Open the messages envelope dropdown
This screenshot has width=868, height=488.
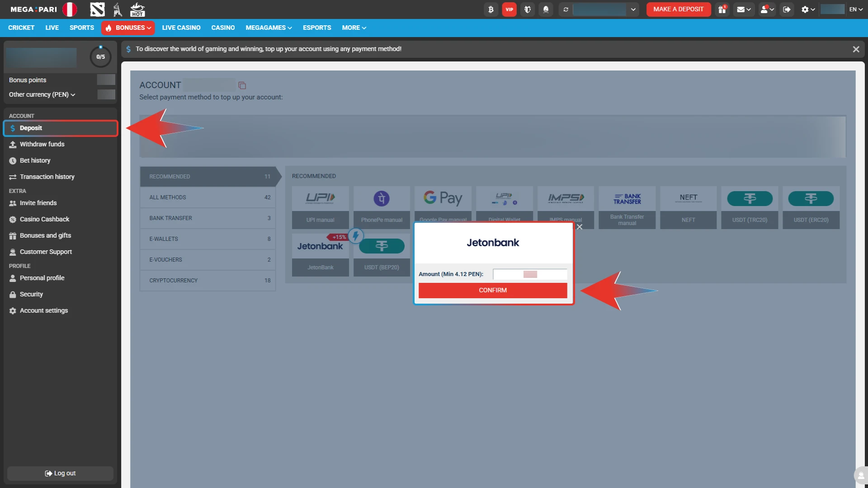tap(744, 9)
